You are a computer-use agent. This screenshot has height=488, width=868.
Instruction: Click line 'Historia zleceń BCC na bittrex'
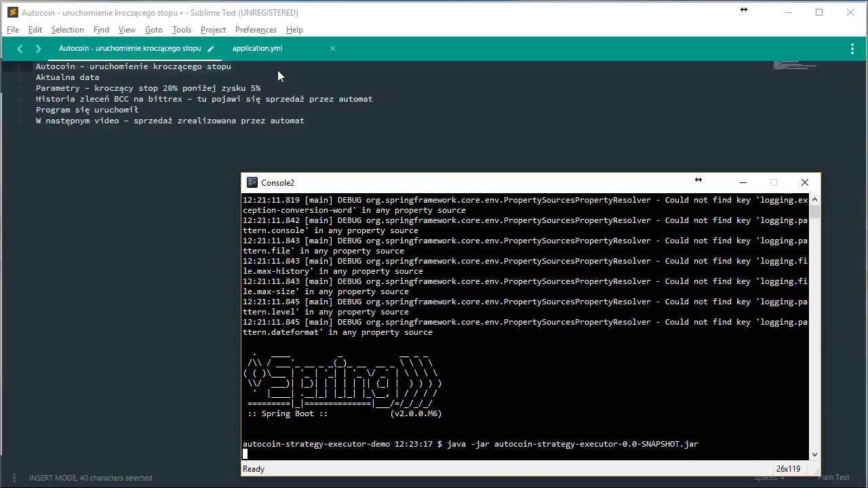(204, 99)
